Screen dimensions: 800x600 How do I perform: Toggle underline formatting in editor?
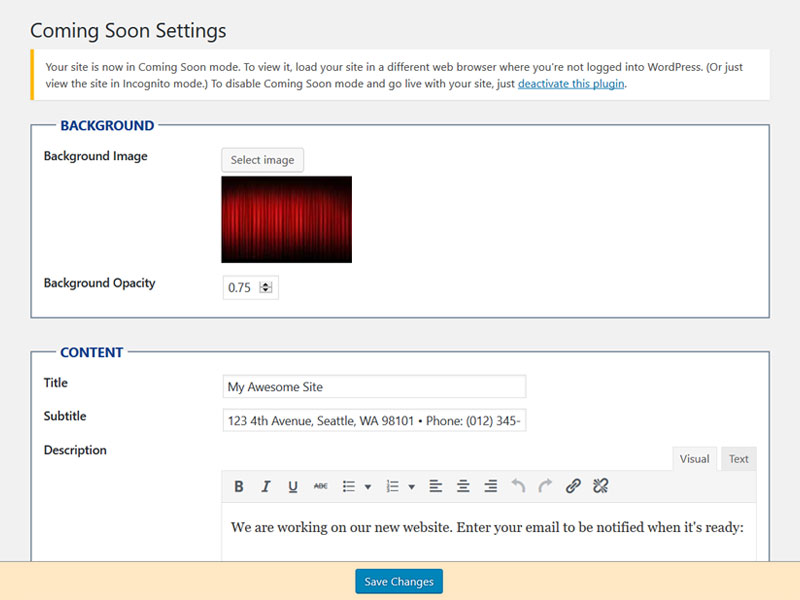tap(293, 486)
